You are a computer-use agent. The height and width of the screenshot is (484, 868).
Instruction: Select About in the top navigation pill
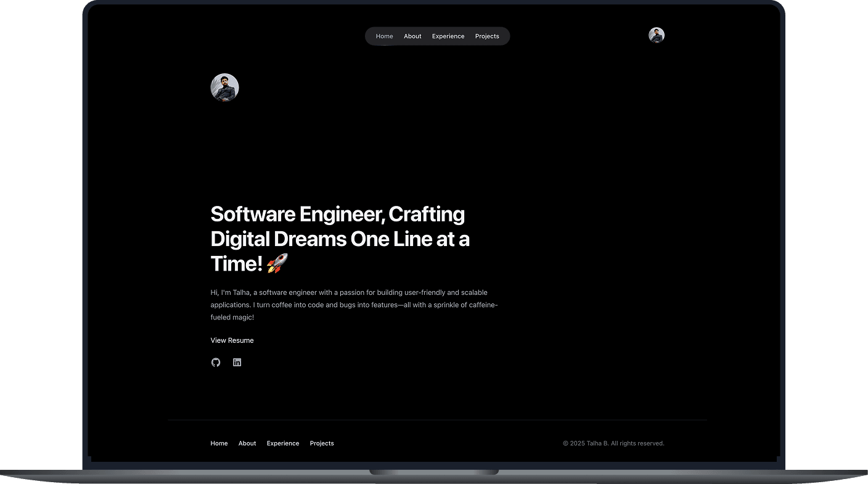pos(412,36)
